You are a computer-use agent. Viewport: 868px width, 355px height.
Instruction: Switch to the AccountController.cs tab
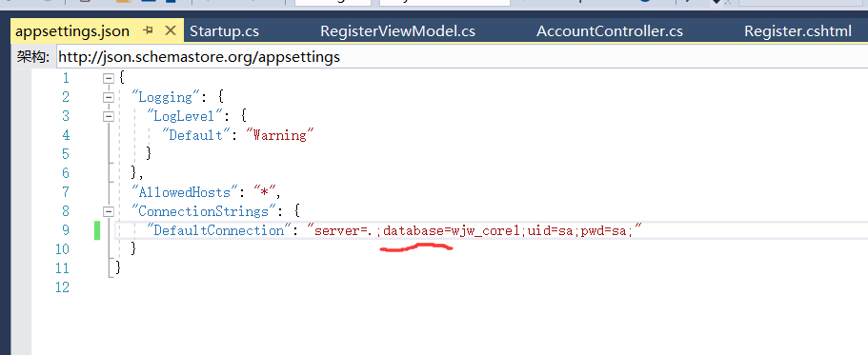(x=610, y=31)
